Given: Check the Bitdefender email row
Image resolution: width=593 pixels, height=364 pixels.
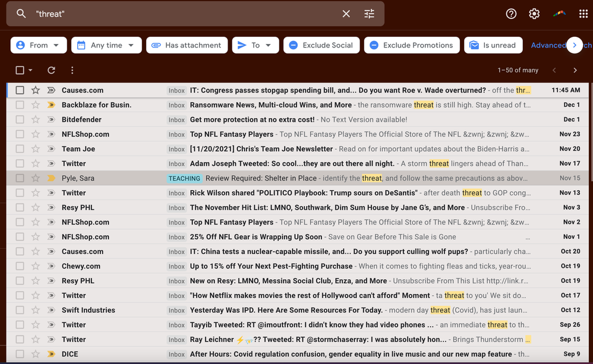Looking at the screenshot, I should pyautogui.click(x=20, y=120).
